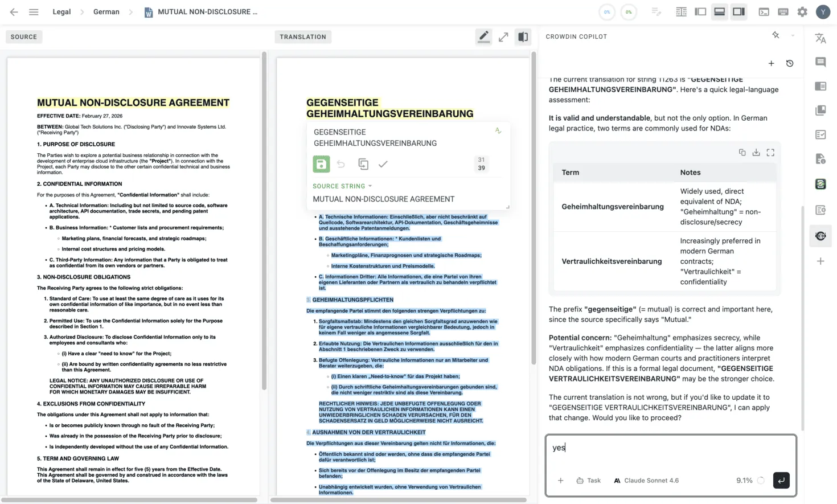Open the Claude Sonnet 4.6 model selector
This screenshot has width=837, height=504.
tap(646, 480)
